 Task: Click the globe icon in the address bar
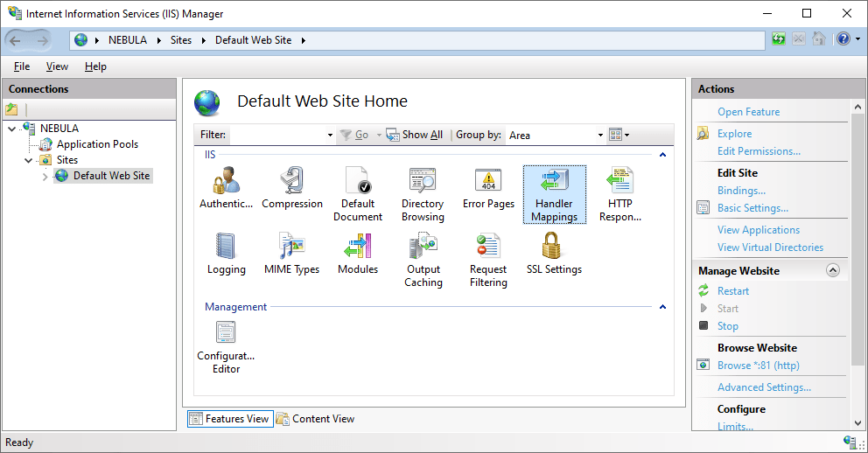tap(80, 40)
